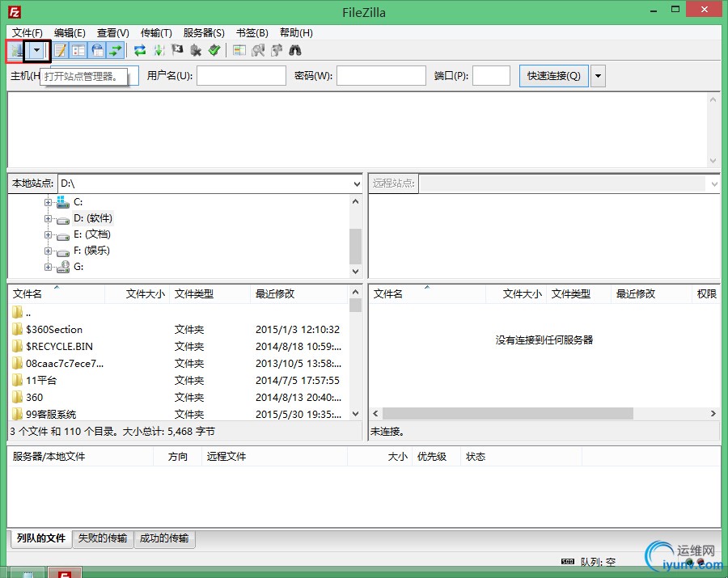Select the G: drive icon in tree

pyautogui.click(x=62, y=267)
